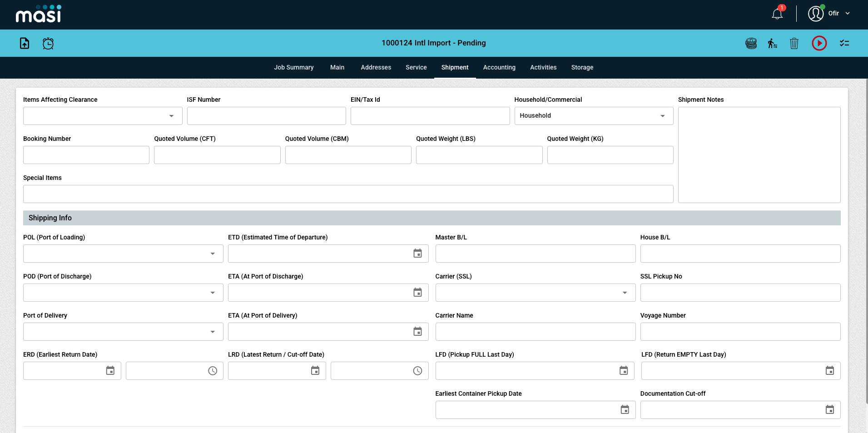Screen dimensions: 868x433
Task: Open the Storage tab
Action: pyautogui.click(x=582, y=67)
